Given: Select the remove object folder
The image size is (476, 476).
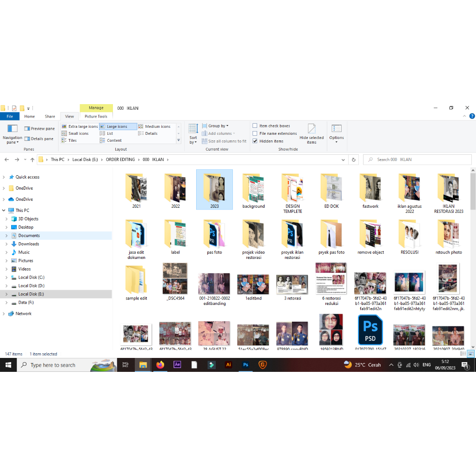Looking at the screenshot, I should pos(370,237).
